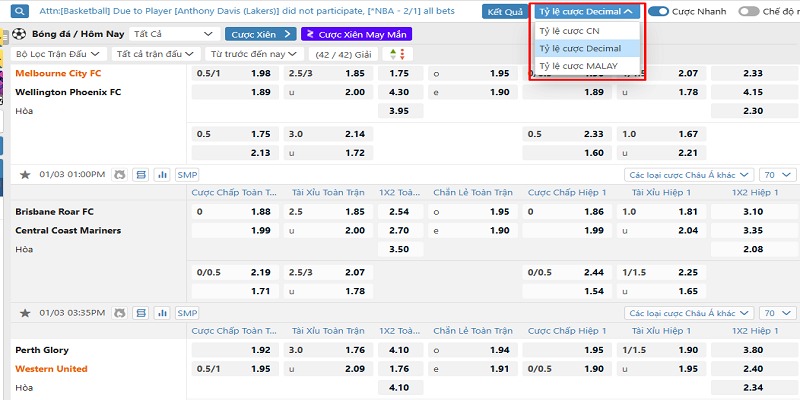
Task: Open Các loại cược Châu Á khác for 03:35PM match
Action: (x=689, y=313)
